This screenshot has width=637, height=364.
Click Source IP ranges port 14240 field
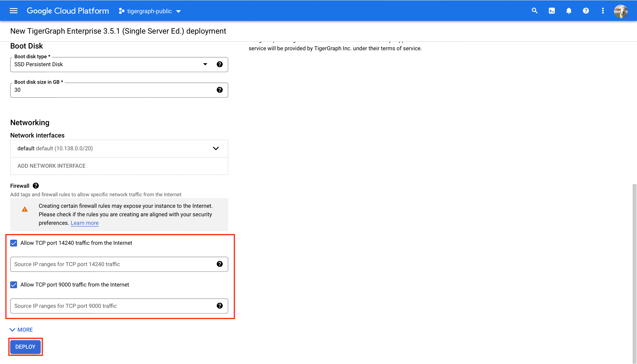112,264
